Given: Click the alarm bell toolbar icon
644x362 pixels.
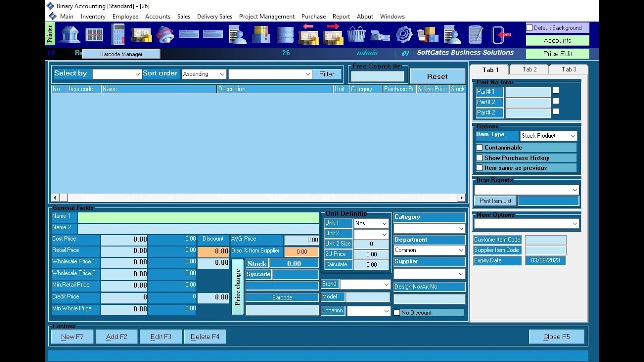Looking at the screenshot, I should click(165, 34).
